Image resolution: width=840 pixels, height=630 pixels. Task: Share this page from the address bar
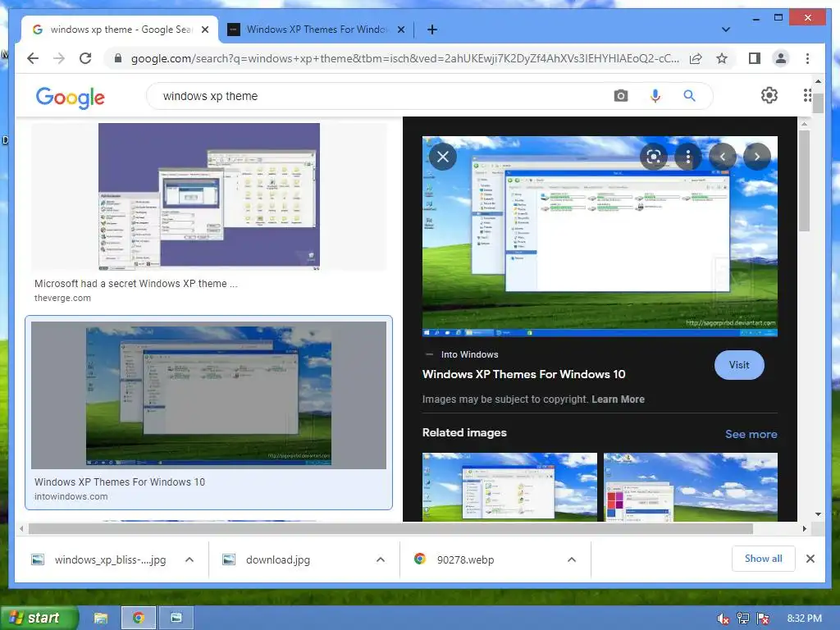[696, 58]
